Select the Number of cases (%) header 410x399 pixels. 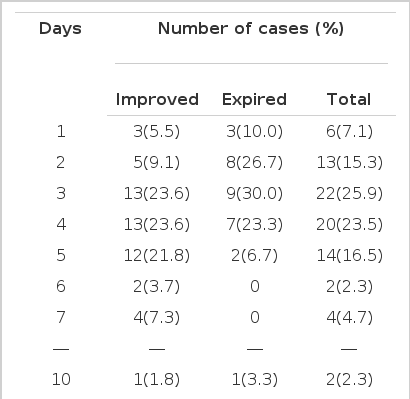(x=251, y=29)
